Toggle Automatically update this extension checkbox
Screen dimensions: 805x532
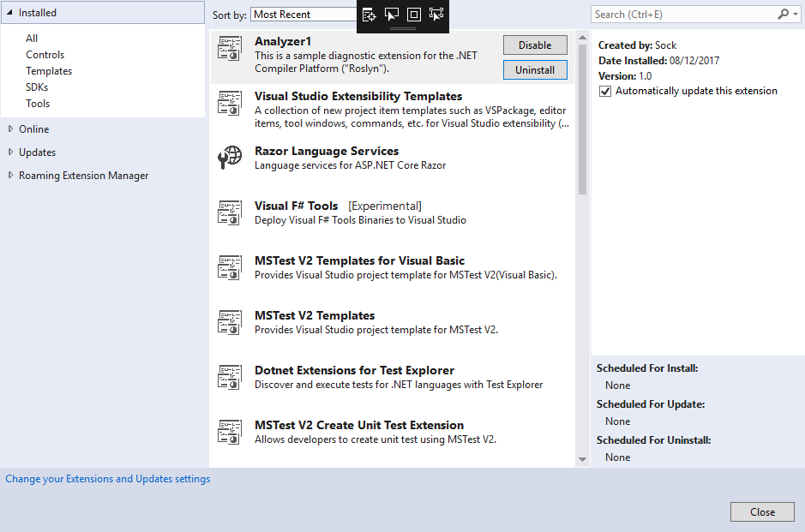pyautogui.click(x=605, y=92)
